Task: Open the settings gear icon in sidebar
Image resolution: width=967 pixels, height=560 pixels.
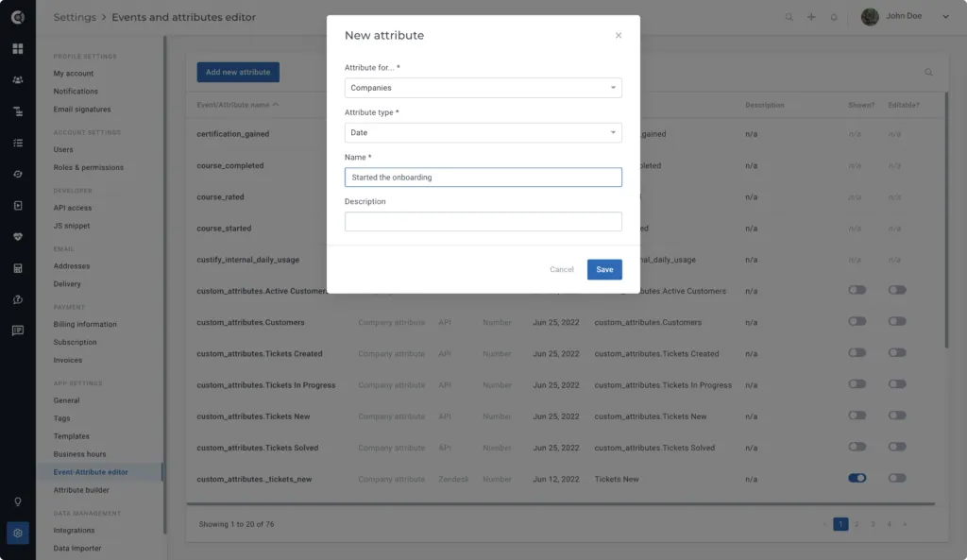Action: (x=18, y=533)
